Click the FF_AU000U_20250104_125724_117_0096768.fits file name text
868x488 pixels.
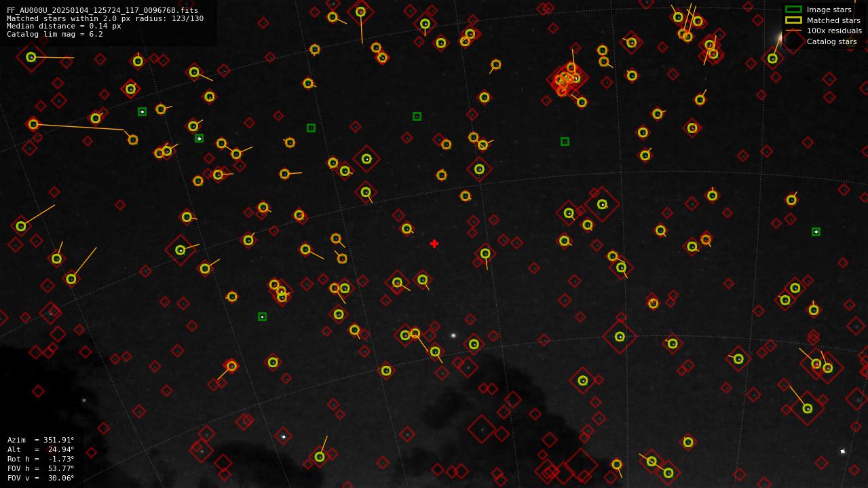point(102,10)
